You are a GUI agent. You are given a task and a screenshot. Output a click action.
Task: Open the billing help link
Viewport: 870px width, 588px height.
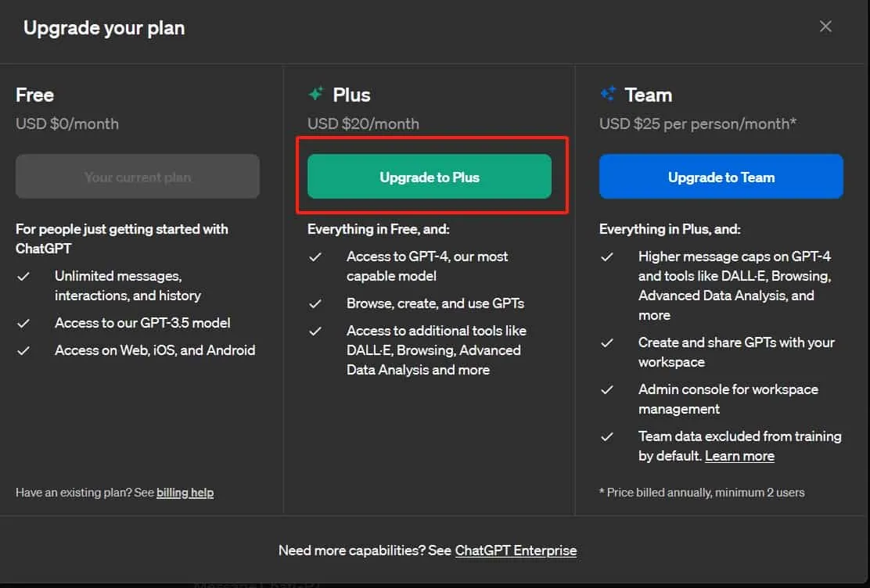pos(185,492)
